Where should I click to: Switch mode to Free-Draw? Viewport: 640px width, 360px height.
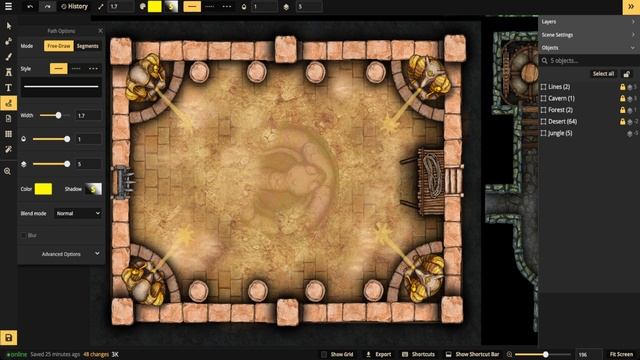tap(59, 46)
